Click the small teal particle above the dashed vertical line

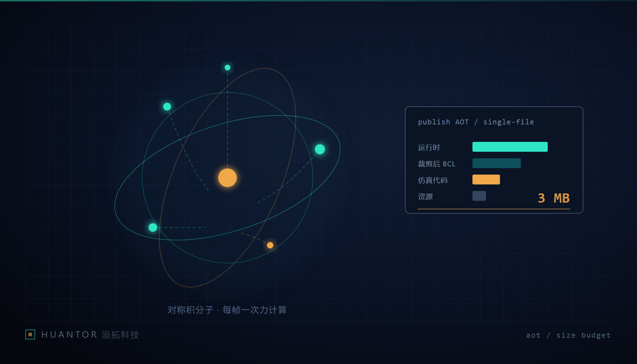[x=227, y=68]
